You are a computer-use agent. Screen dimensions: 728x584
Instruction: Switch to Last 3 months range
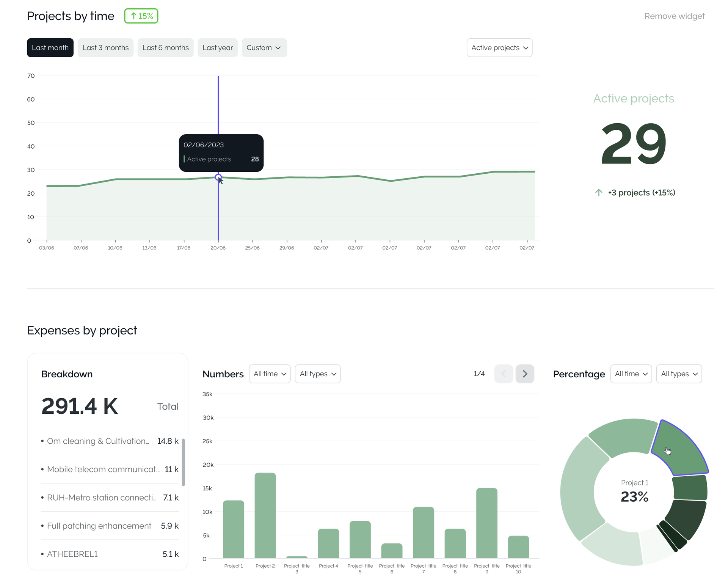[105, 48]
